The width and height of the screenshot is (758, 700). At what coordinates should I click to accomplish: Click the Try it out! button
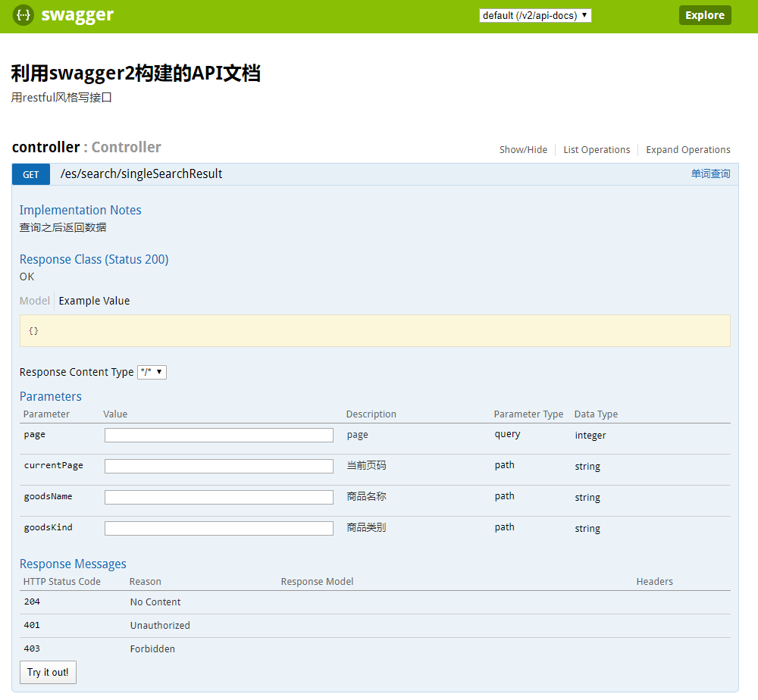coord(48,672)
